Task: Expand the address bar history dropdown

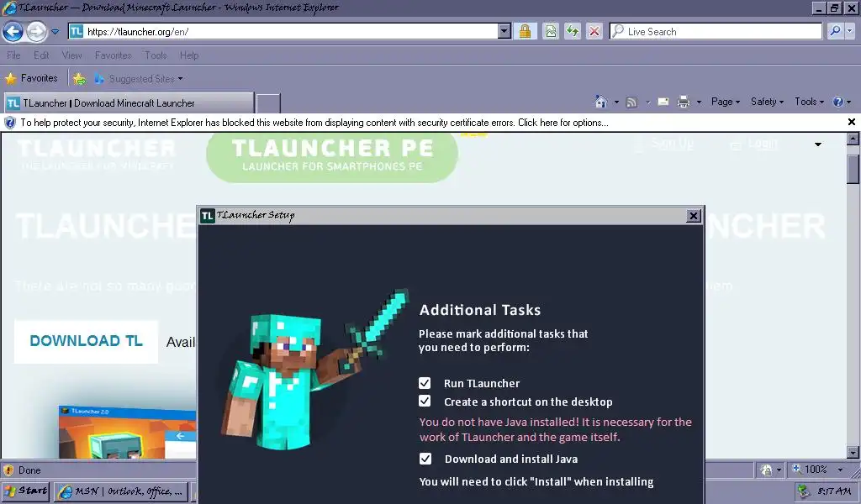Action: click(x=504, y=31)
